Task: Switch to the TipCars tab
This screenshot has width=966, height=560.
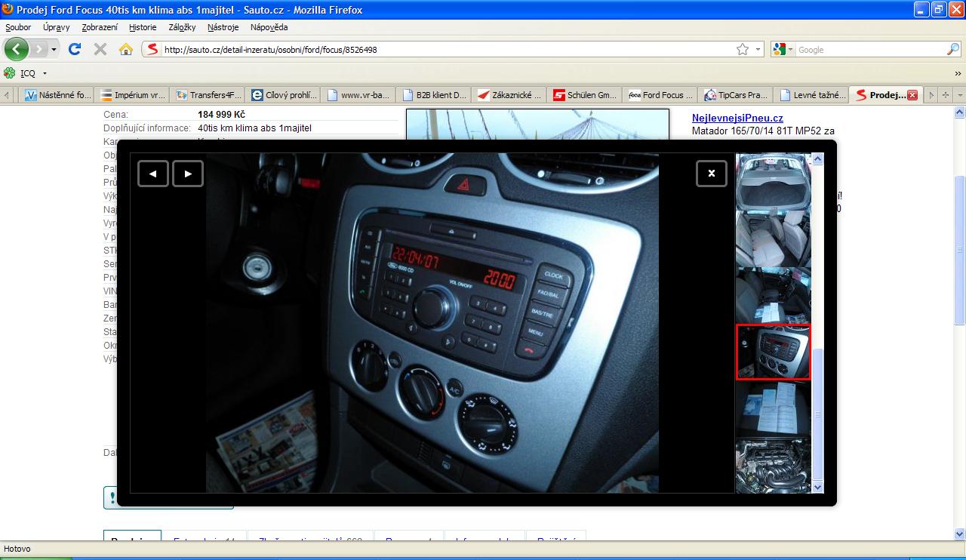Action: click(736, 95)
